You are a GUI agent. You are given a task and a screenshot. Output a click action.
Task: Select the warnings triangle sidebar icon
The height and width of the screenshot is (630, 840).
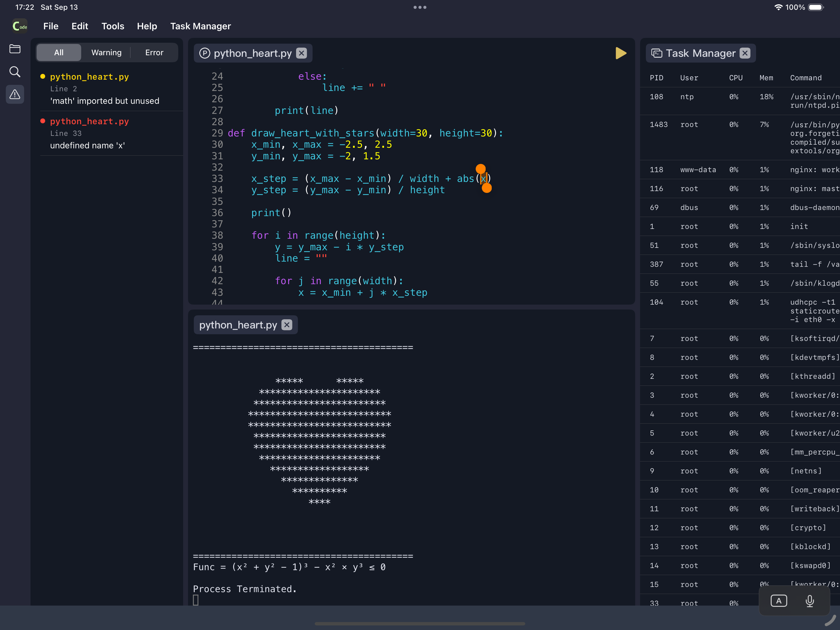(15, 94)
